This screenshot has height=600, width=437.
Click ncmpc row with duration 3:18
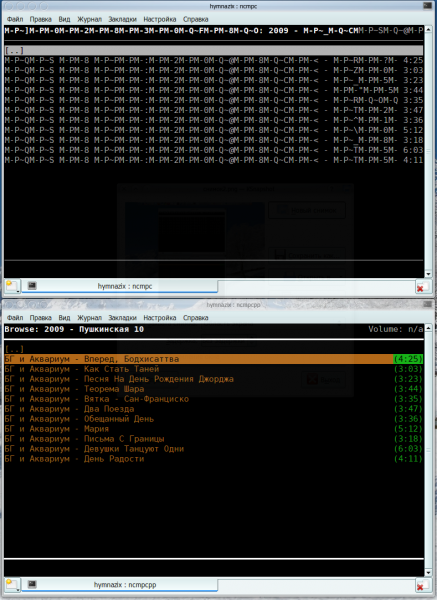(x=214, y=140)
